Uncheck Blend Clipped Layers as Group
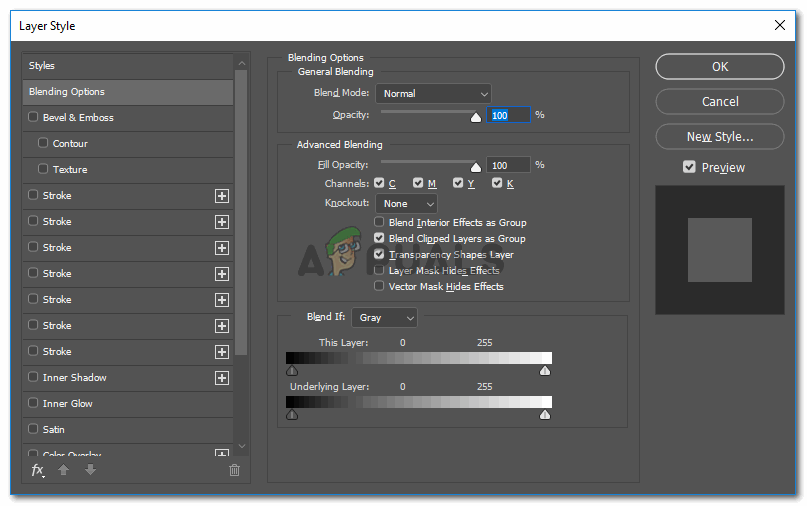 point(379,238)
